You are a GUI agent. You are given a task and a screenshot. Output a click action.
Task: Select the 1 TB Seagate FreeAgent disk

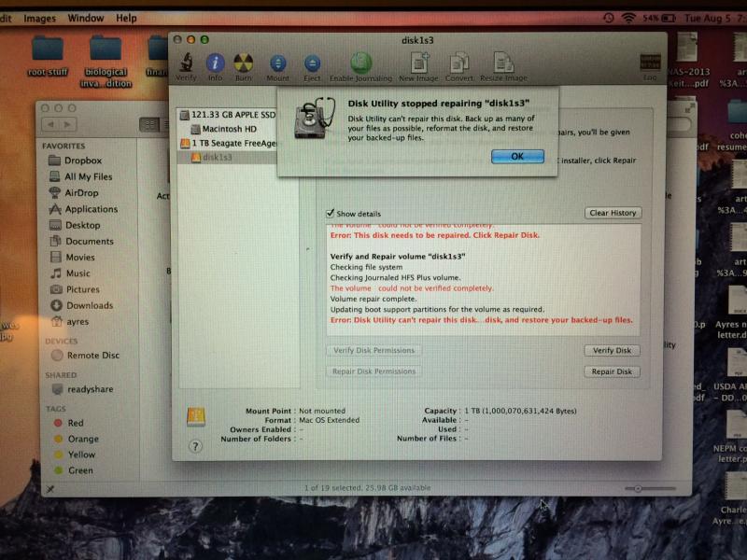pyautogui.click(x=228, y=143)
